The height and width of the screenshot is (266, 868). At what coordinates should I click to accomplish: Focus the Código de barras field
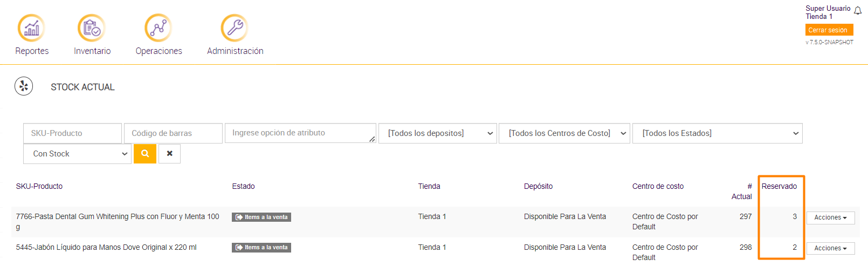173,133
